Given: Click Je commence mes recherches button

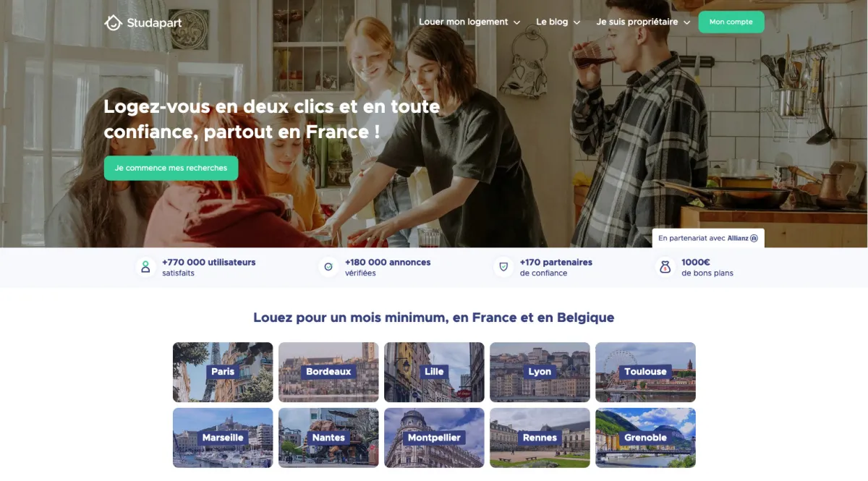Looking at the screenshot, I should click(171, 168).
